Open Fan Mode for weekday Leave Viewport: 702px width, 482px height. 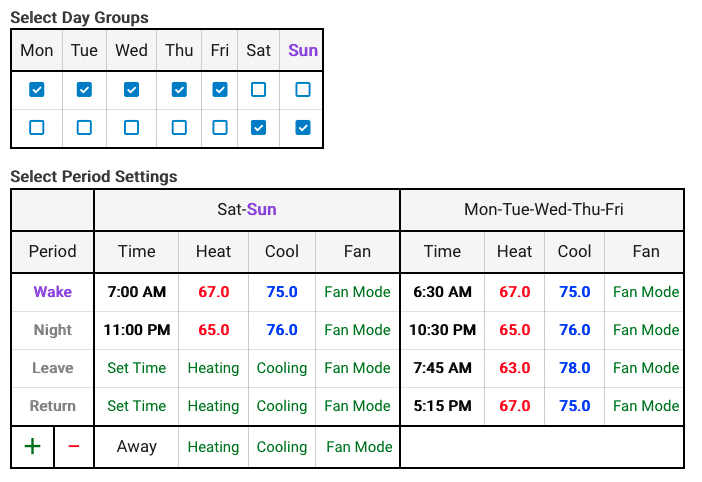pyautogui.click(x=646, y=368)
